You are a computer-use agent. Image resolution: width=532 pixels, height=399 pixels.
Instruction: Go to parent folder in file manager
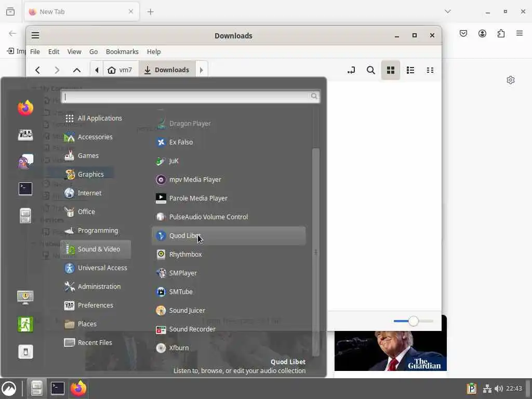point(77,70)
